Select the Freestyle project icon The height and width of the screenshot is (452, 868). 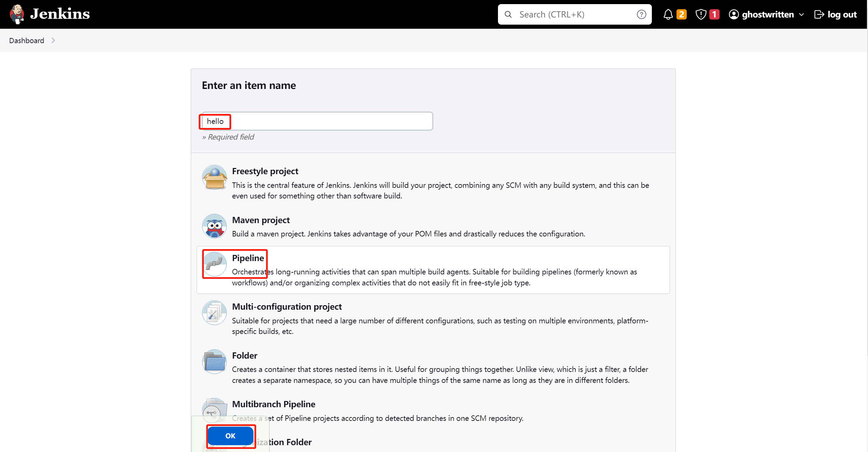click(x=214, y=177)
